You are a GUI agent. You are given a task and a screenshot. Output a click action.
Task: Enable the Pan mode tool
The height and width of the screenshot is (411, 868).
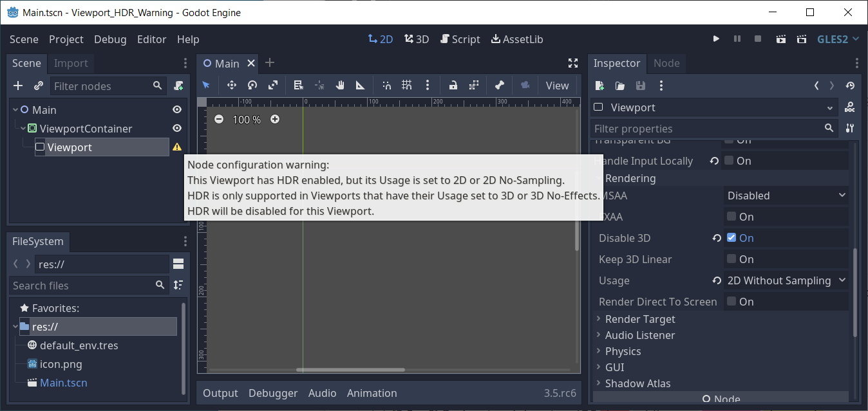coord(339,85)
